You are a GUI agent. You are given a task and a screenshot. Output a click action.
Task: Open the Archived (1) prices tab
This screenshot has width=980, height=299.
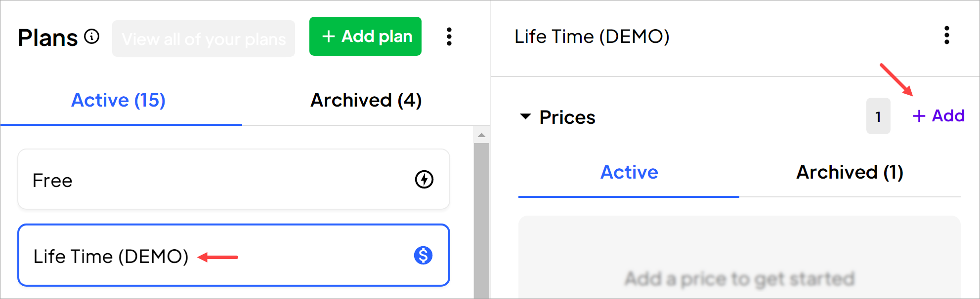tap(850, 172)
